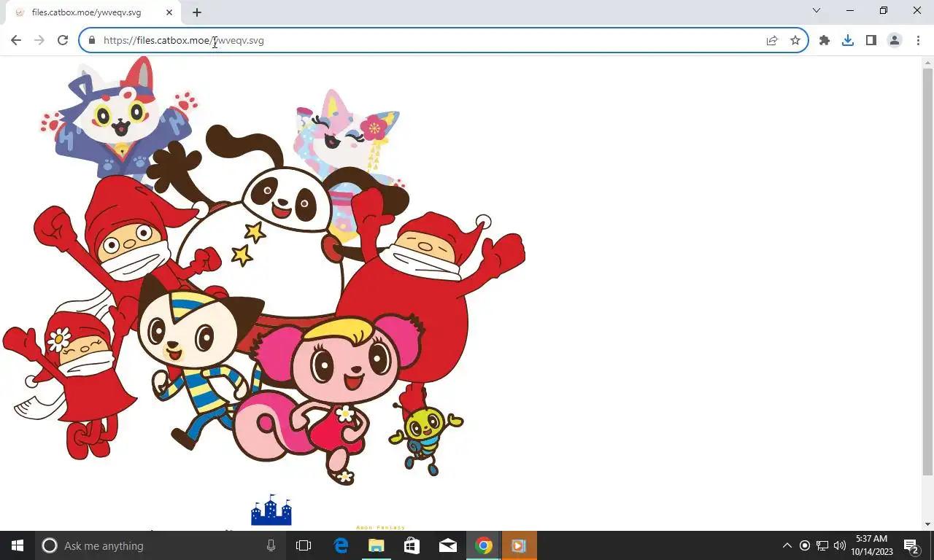934x560 pixels.
Task: Open the Chrome profile avatar
Action: coord(895,40)
